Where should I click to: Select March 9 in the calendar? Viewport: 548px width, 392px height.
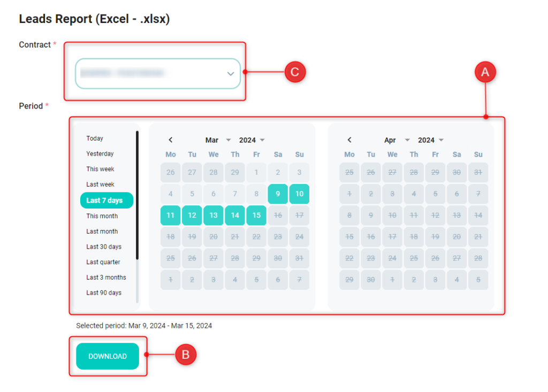(278, 194)
